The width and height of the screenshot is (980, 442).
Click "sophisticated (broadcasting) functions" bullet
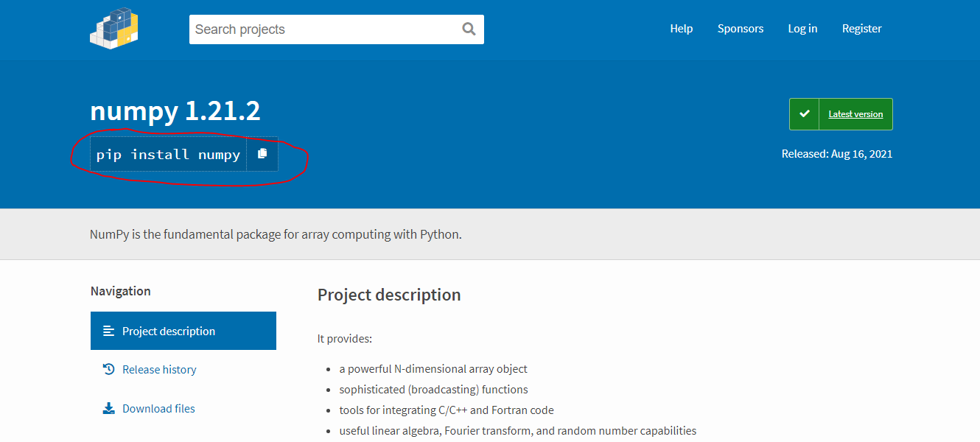tap(433, 389)
